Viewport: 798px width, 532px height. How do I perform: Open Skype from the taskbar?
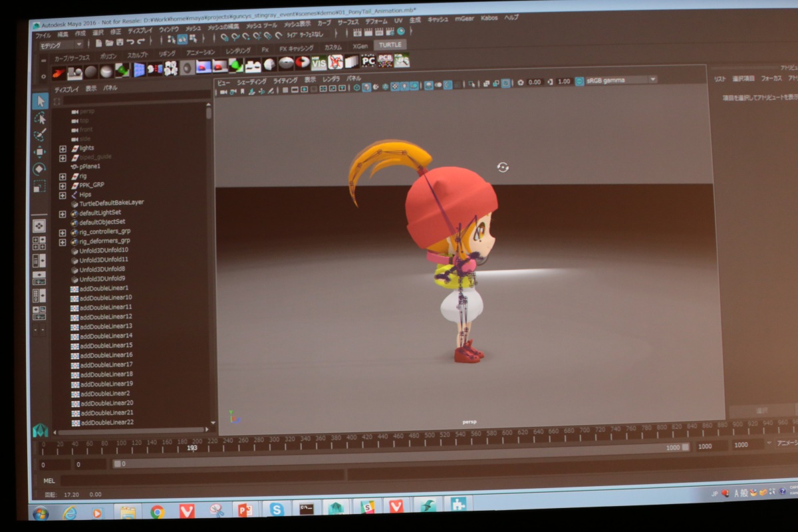click(x=275, y=509)
